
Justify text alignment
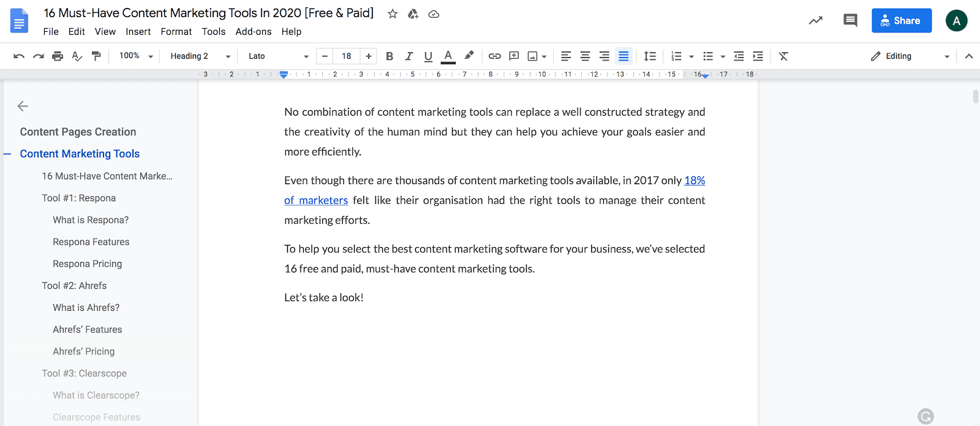[x=624, y=56]
